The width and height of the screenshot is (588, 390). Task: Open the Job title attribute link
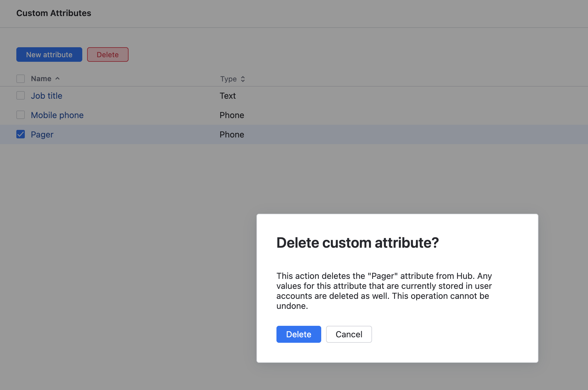tap(47, 96)
